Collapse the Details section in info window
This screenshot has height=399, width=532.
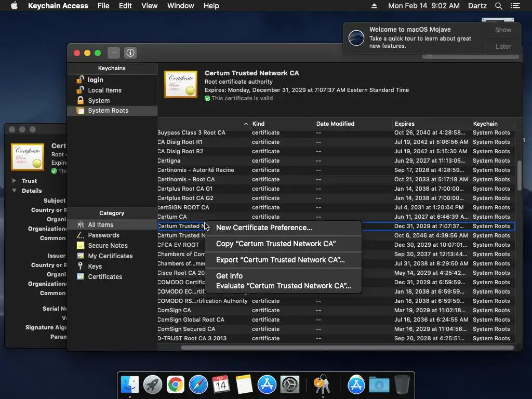tap(14, 190)
